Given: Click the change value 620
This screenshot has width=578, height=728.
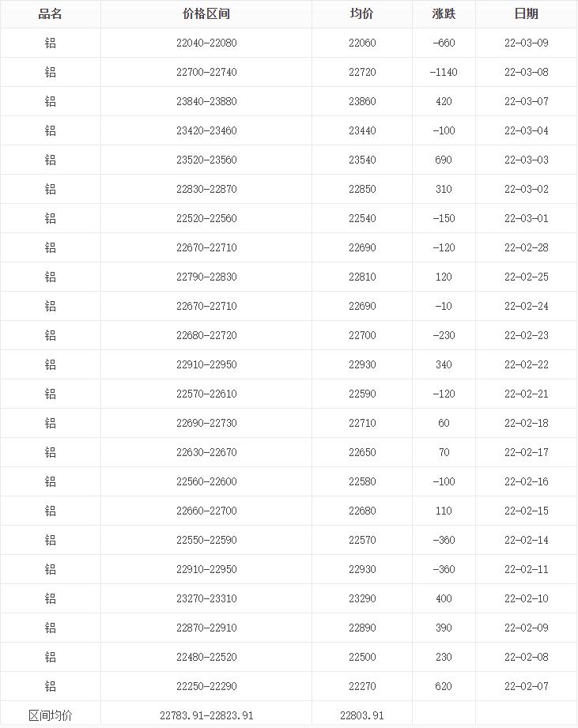Looking at the screenshot, I should (444, 687).
